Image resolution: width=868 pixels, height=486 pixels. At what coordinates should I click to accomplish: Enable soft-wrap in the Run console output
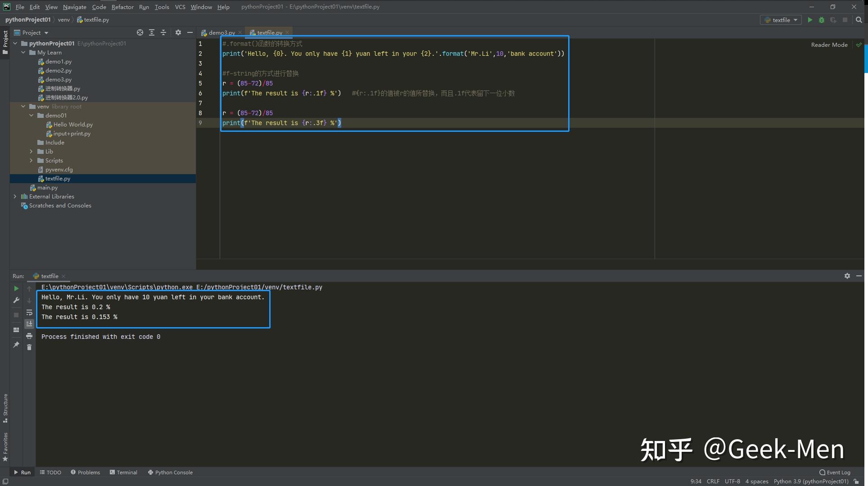tap(29, 313)
